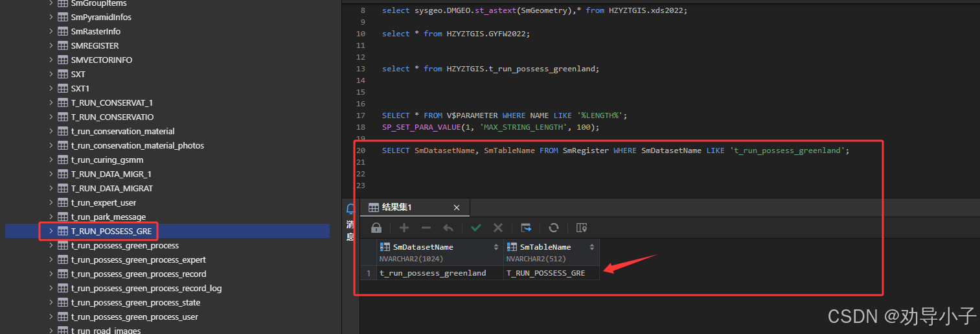Refresh the result set
The width and height of the screenshot is (980, 334).
554,228
